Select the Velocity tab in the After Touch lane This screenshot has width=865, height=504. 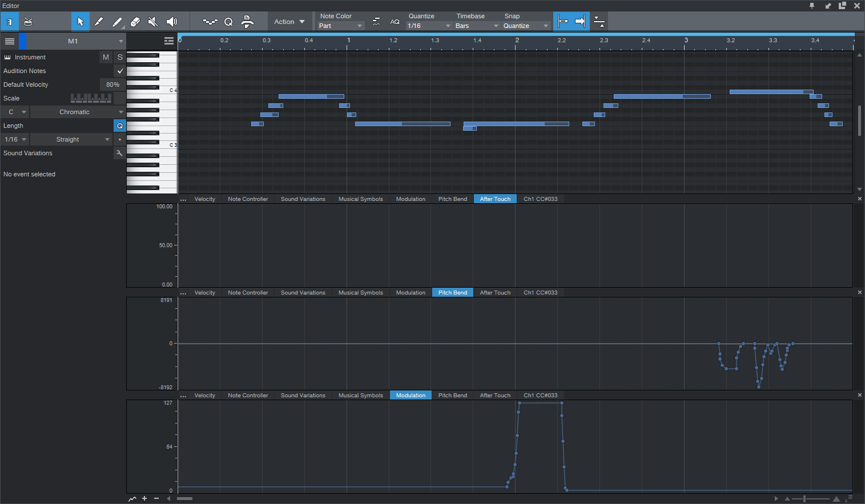point(205,199)
